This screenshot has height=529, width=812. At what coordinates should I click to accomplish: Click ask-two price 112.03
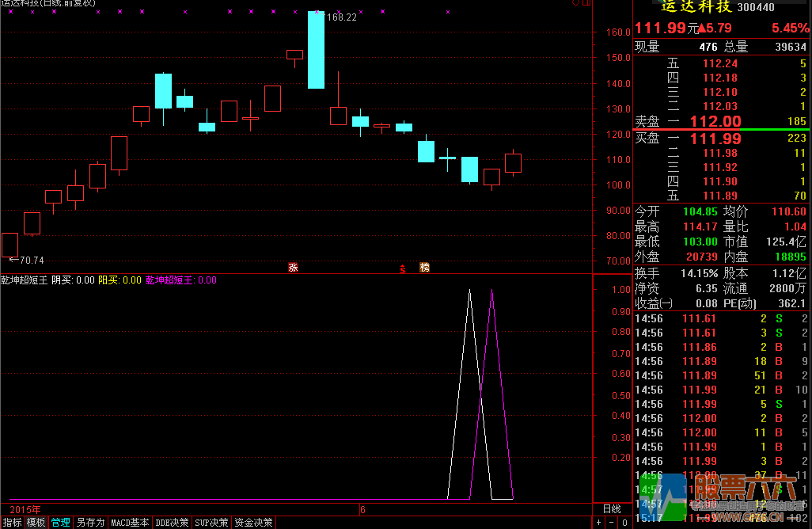click(720, 106)
